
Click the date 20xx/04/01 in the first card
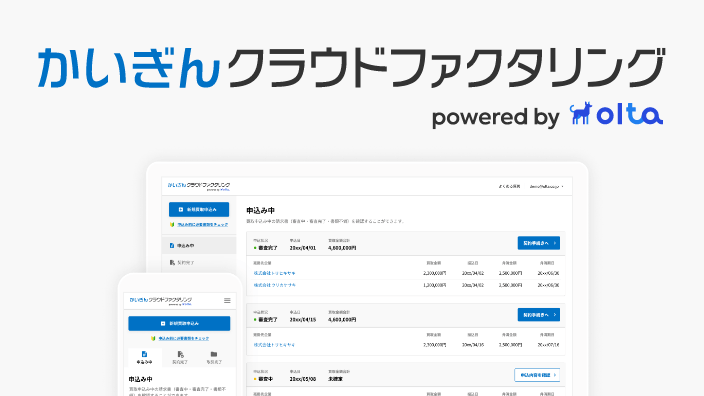303,248
